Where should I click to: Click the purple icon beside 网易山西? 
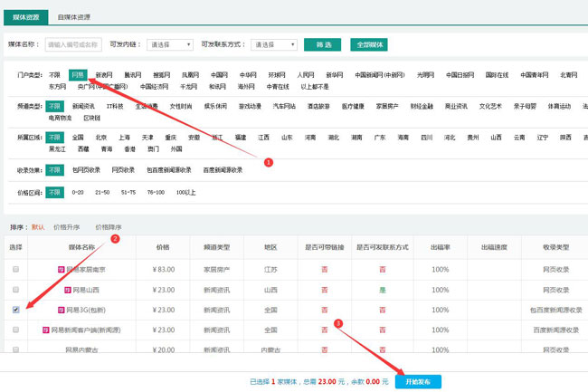tap(67, 291)
